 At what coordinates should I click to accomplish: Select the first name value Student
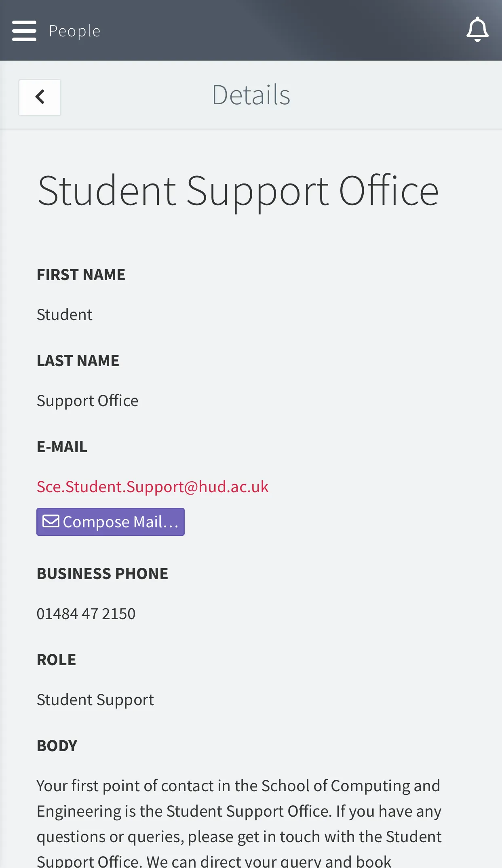point(65,314)
